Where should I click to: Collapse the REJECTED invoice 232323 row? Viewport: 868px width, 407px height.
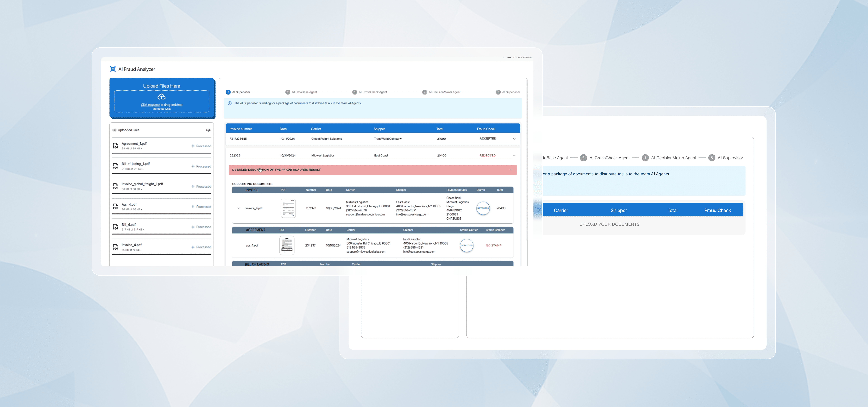coord(514,156)
